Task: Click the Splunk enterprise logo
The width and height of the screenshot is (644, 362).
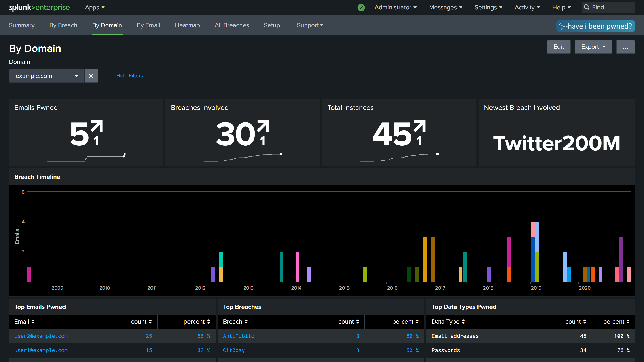Action: click(x=39, y=8)
